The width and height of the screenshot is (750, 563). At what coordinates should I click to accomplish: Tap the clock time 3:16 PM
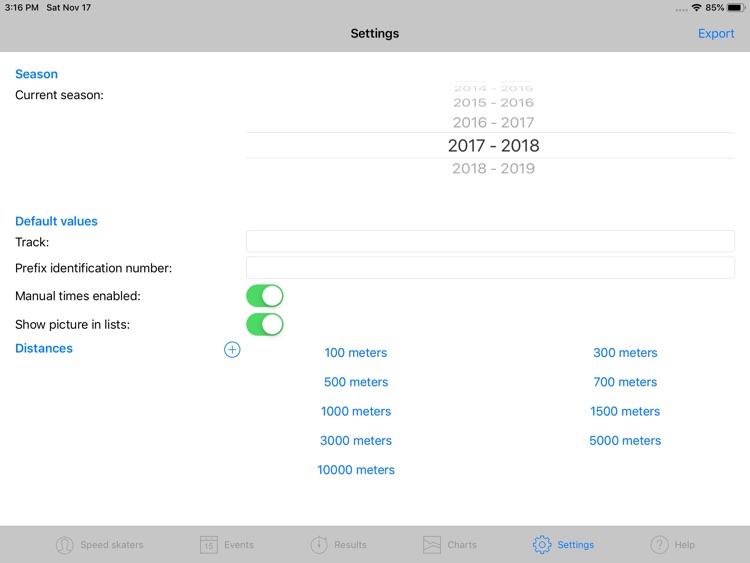coord(22,8)
